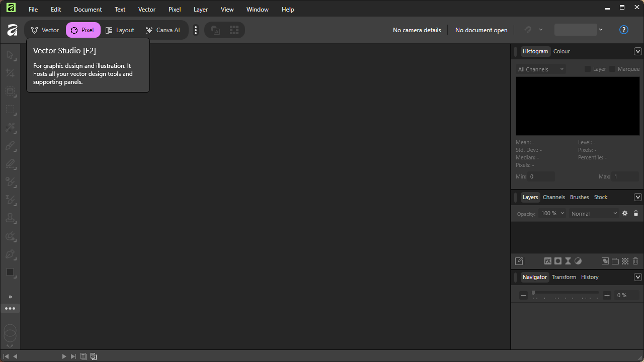Switch to the Channels tab
The height and width of the screenshot is (362, 644).
coord(553,197)
